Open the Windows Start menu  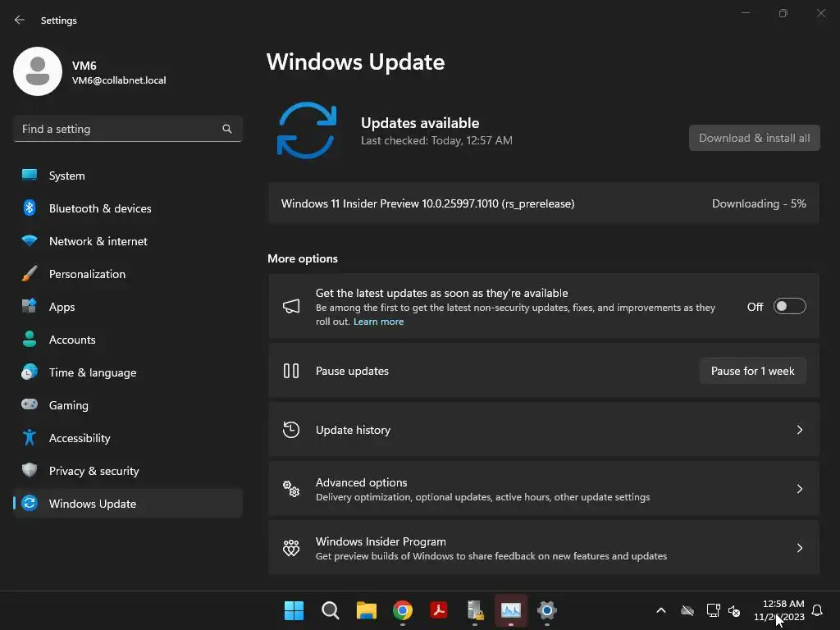coord(294,610)
